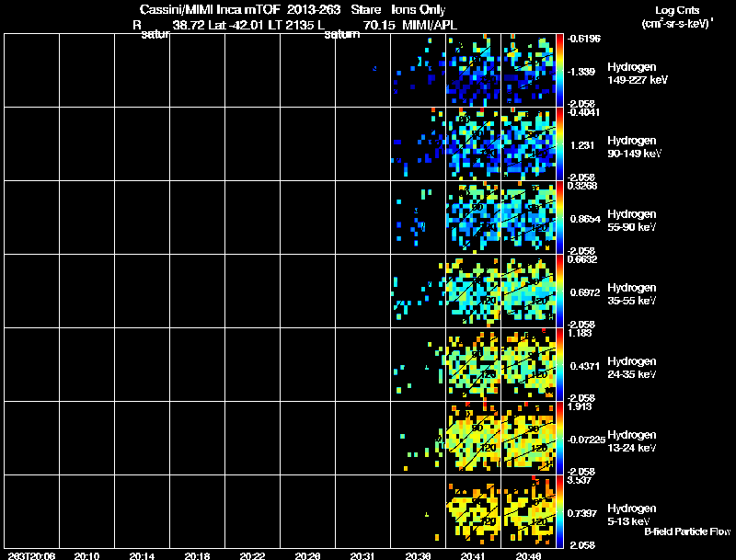The width and height of the screenshot is (736, 560).
Task: Click the 0.8654 color scale value
Action: [x=585, y=219]
